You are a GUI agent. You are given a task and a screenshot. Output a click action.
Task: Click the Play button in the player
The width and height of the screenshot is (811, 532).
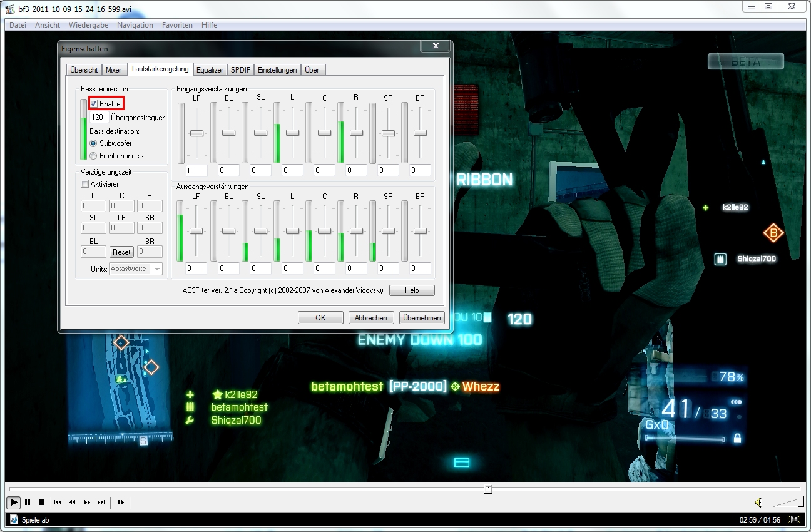pos(13,502)
